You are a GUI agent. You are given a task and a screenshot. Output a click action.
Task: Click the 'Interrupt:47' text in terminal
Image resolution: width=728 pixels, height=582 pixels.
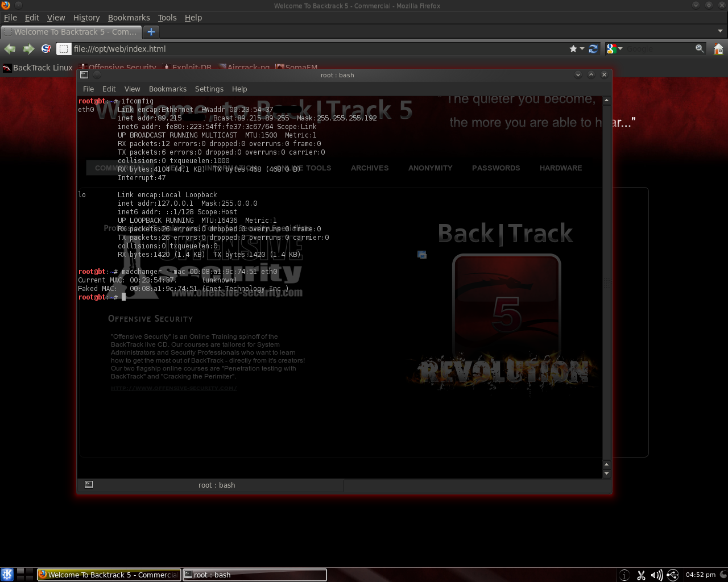pos(142,178)
